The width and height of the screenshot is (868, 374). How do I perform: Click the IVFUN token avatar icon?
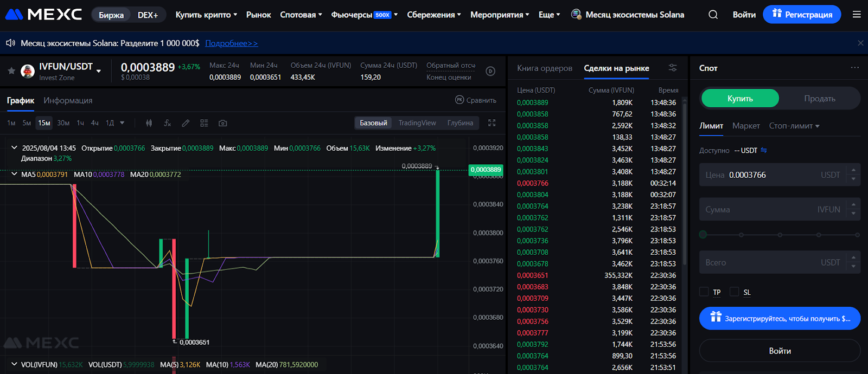pyautogui.click(x=28, y=71)
